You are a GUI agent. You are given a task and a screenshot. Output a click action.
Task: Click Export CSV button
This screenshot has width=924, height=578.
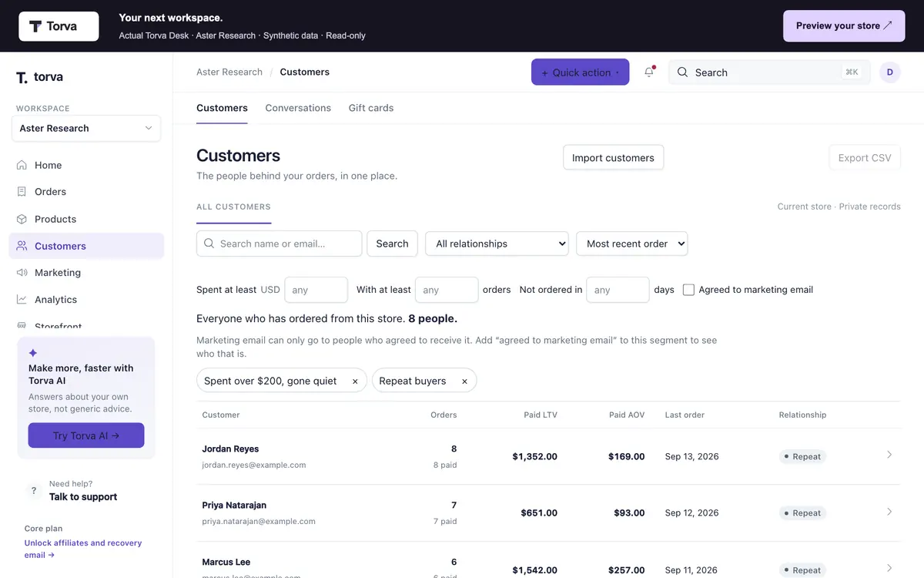pos(865,158)
